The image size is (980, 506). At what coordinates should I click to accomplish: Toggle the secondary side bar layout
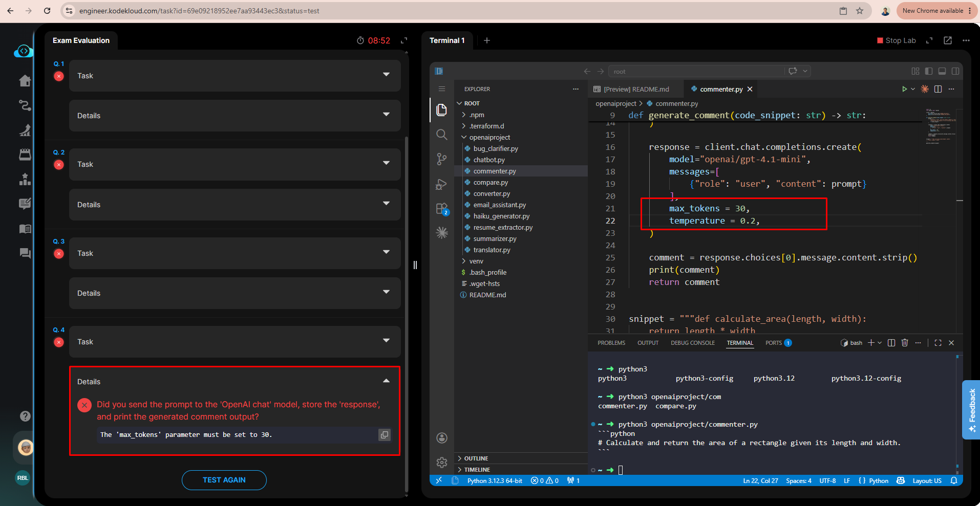(955, 71)
